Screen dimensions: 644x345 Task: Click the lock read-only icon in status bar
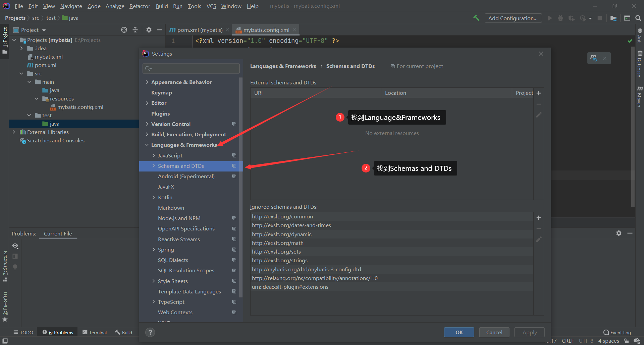click(x=626, y=341)
